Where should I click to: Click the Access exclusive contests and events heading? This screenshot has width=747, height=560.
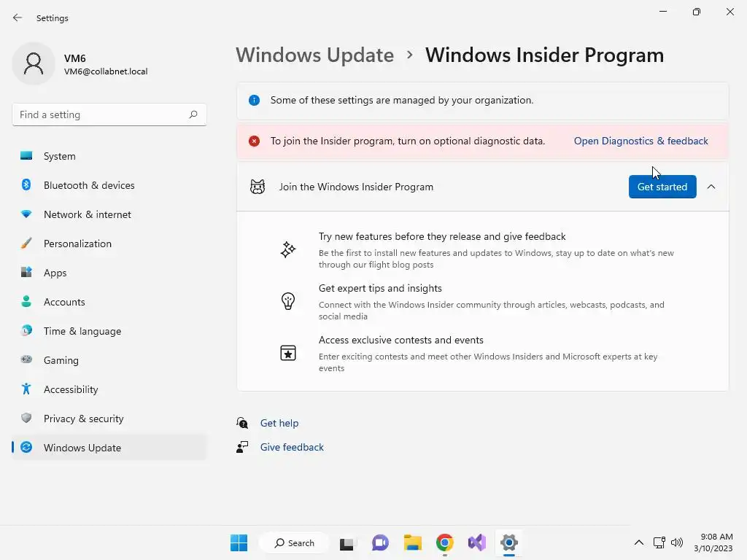pos(401,340)
